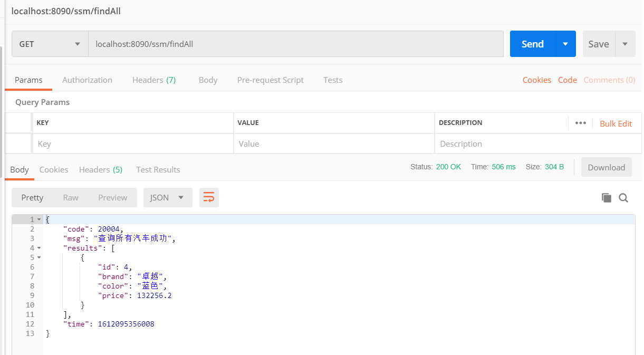Copy response body to clipboard icon

(x=607, y=198)
